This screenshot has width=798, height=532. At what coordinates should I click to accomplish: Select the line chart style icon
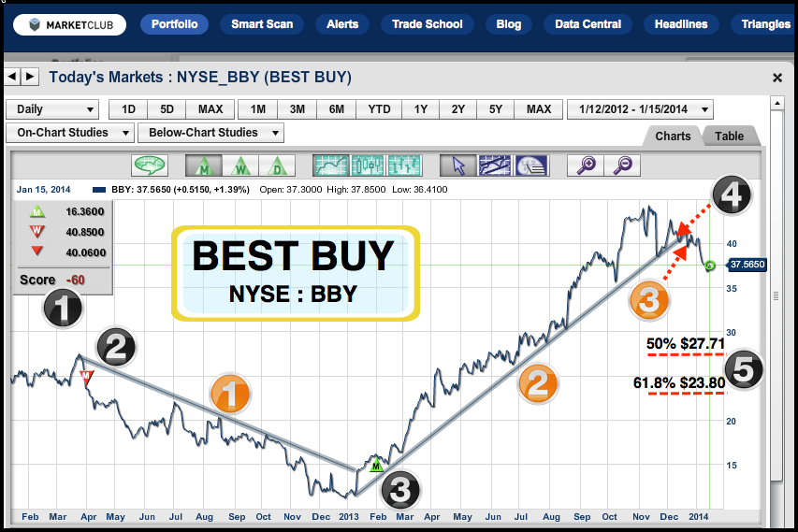tap(331, 165)
